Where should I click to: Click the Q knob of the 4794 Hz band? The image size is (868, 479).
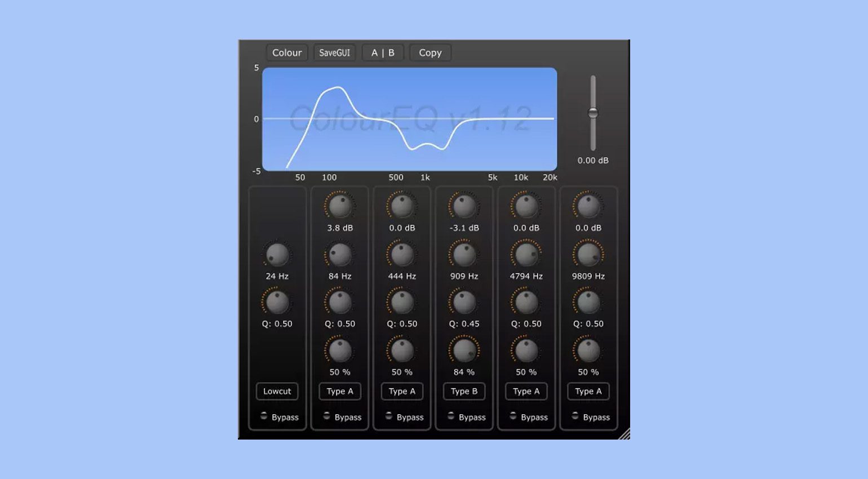[x=526, y=303]
